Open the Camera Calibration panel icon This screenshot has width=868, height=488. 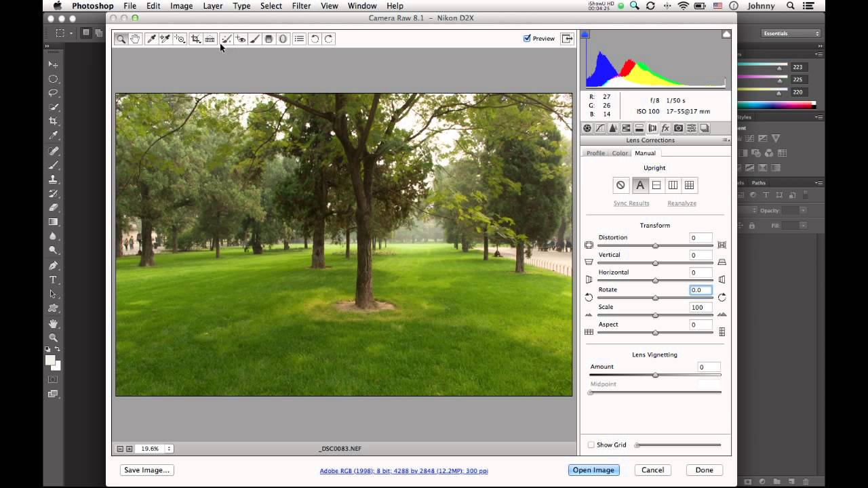(678, 128)
